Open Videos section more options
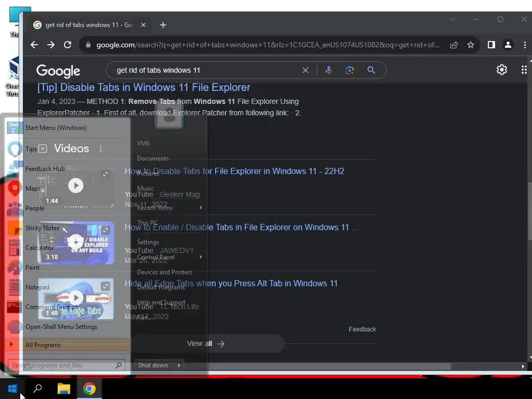This screenshot has height=399, width=532. tap(101, 149)
